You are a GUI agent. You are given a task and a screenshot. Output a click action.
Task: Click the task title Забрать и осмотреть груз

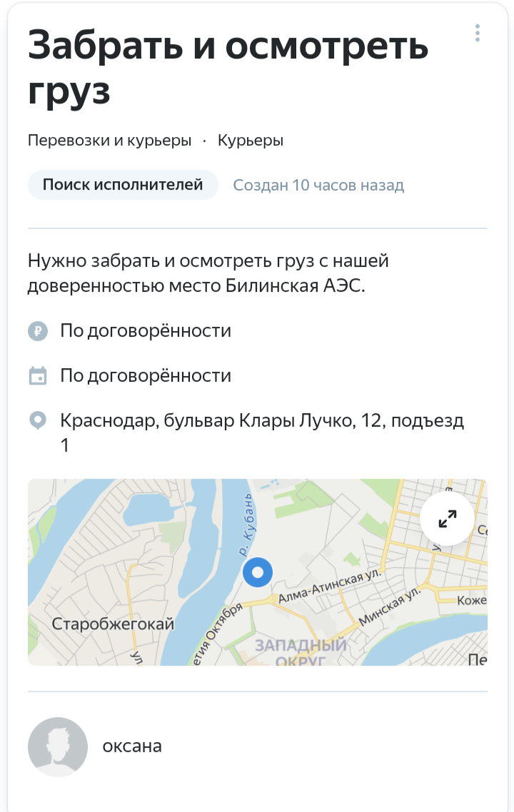click(x=228, y=67)
